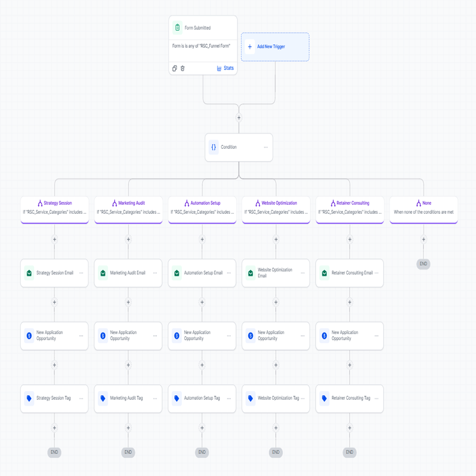This screenshot has height=476, width=476.
Task: Click Add New Trigger button
Action: pos(275,47)
